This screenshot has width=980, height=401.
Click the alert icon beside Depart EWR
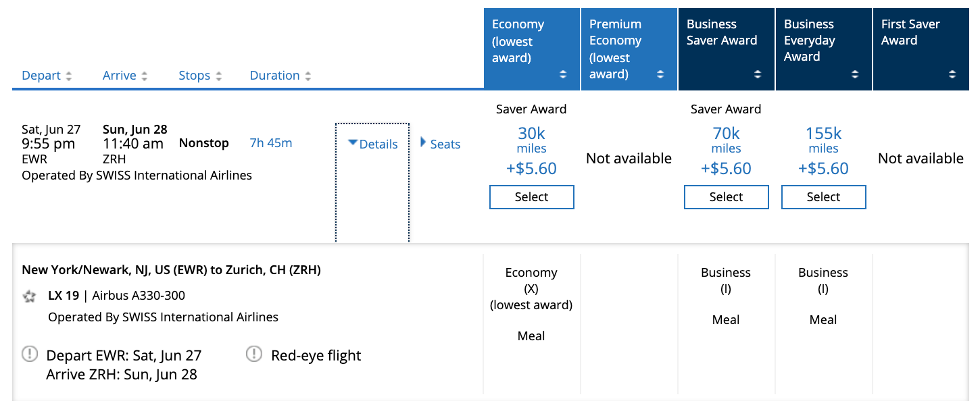(30, 353)
